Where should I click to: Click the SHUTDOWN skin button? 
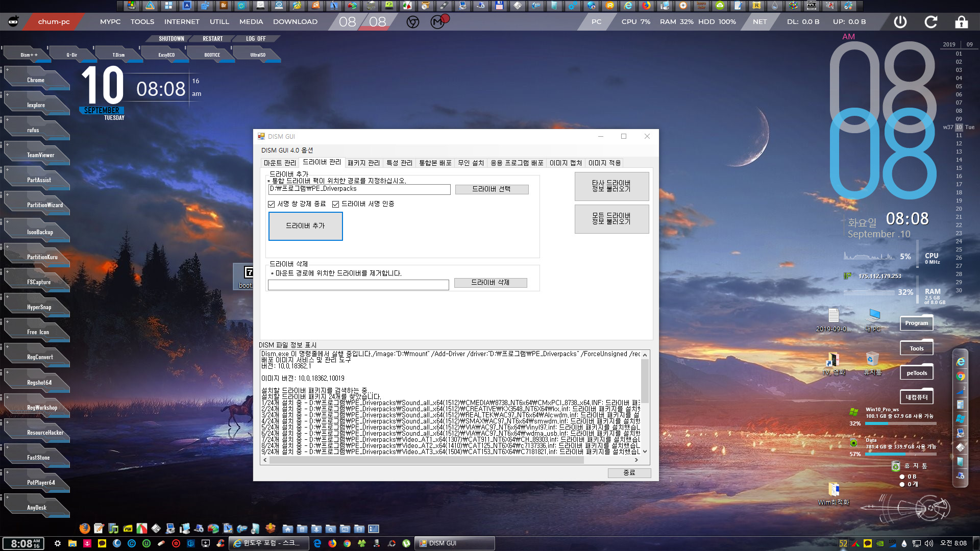coord(171,39)
